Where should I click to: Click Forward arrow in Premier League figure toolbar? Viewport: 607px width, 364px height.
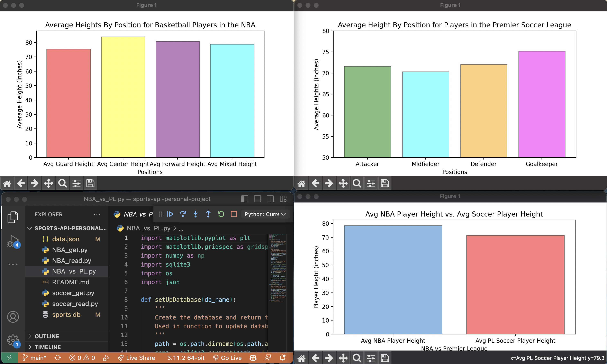click(329, 183)
